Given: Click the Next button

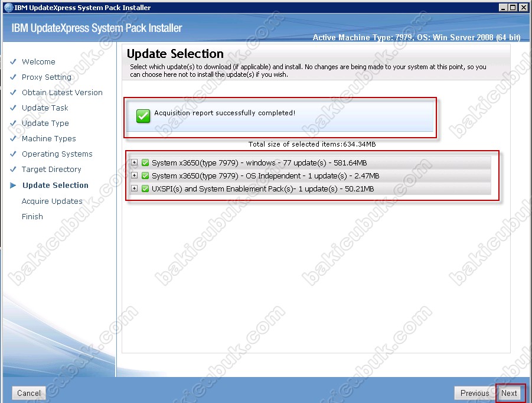Looking at the screenshot, I should (x=509, y=393).
